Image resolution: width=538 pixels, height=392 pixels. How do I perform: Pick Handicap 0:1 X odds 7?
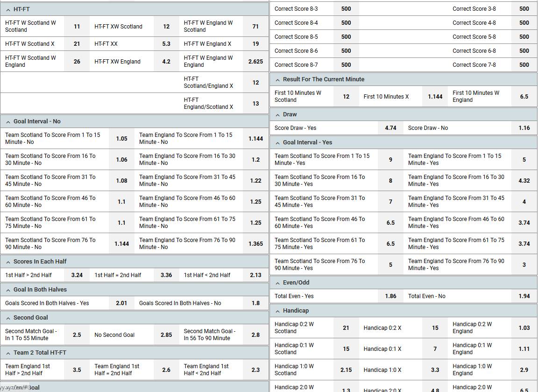point(435,349)
